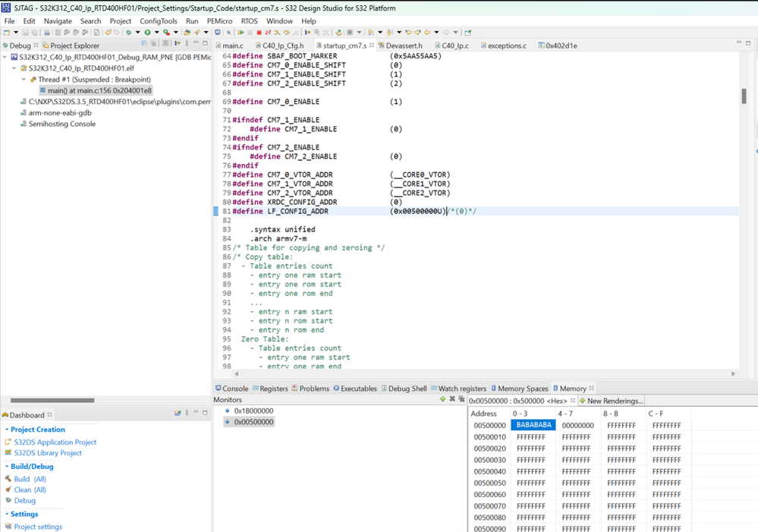The width and height of the screenshot is (758, 532).
Task: Open the Project settings link
Action: (x=38, y=527)
